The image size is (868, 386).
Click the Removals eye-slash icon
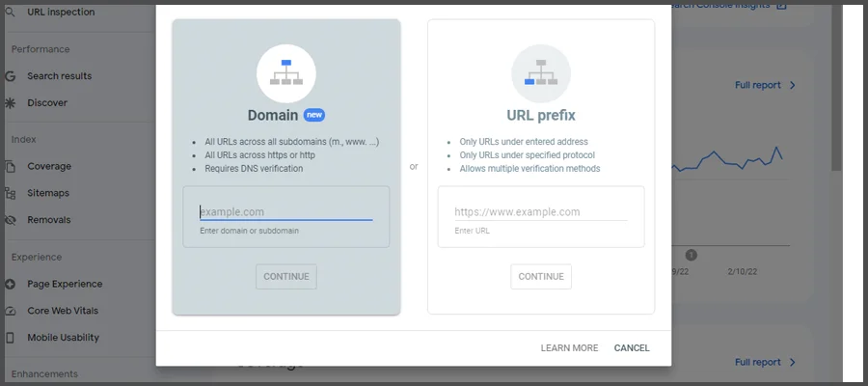pyautogui.click(x=11, y=220)
